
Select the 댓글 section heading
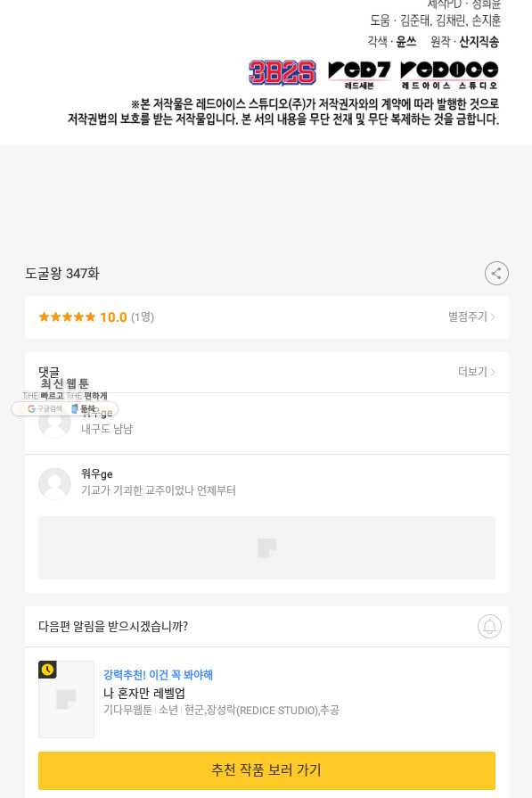[x=49, y=371]
